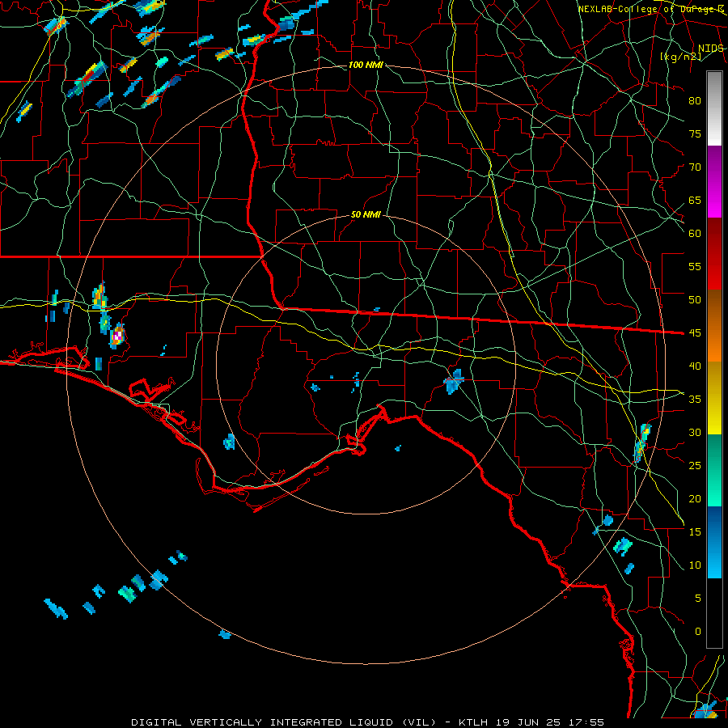Click scale value "25"
This screenshot has width=728, height=728.
(x=695, y=466)
